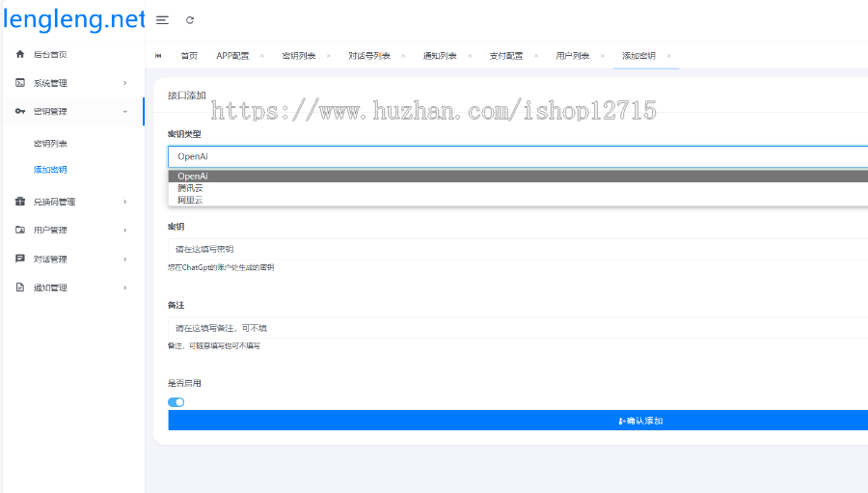Click the document icon beside 通知管理

(20, 287)
